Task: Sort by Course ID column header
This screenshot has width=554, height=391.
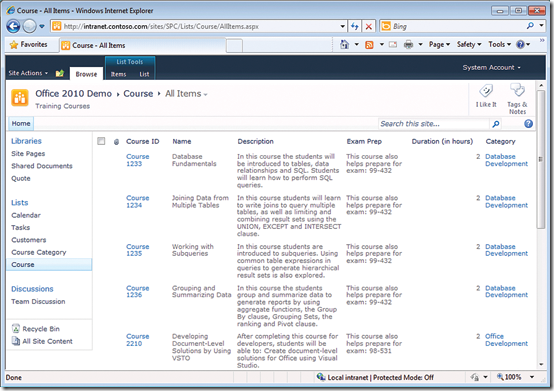Action: click(143, 141)
